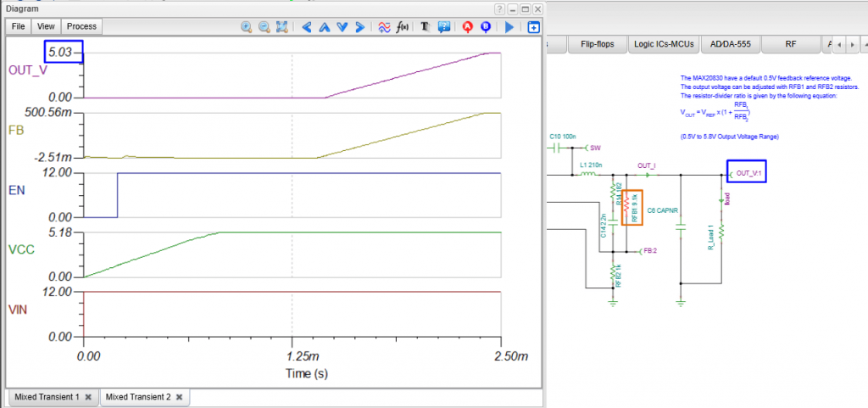Open the add curve waveform icon

(x=384, y=27)
